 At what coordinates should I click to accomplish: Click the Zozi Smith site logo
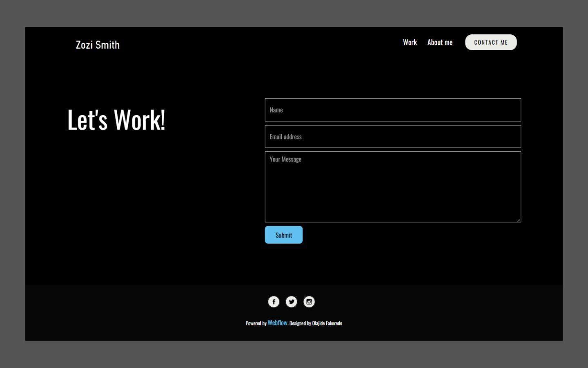coord(98,45)
